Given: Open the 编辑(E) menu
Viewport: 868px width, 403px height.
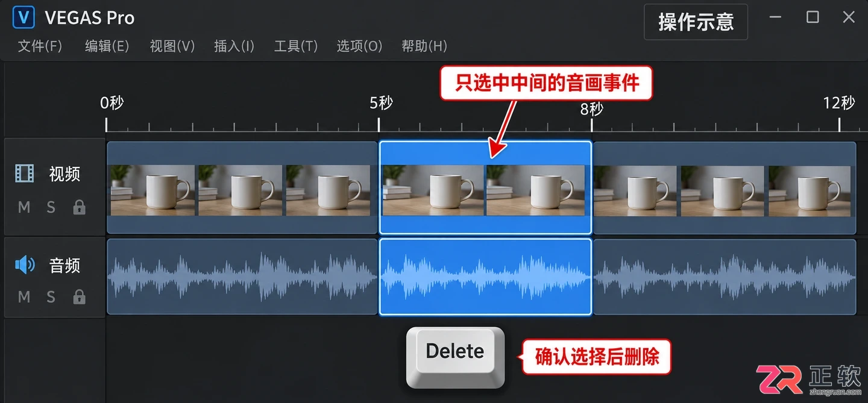Looking at the screenshot, I should (107, 46).
